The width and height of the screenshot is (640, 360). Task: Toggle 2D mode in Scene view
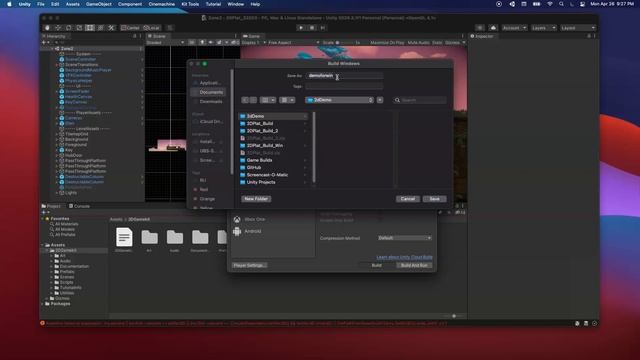coord(192,42)
